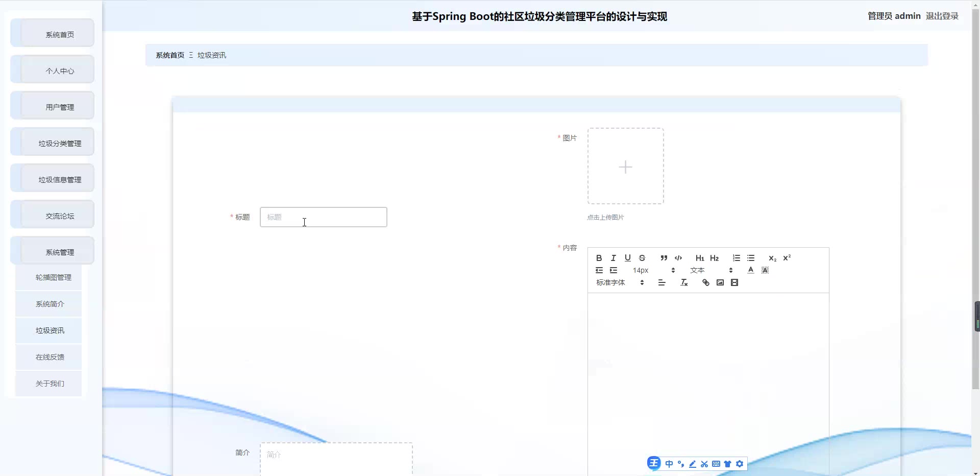Open 交流论坛 in the sidebar
Screen dimensions: 980x476
52,215
